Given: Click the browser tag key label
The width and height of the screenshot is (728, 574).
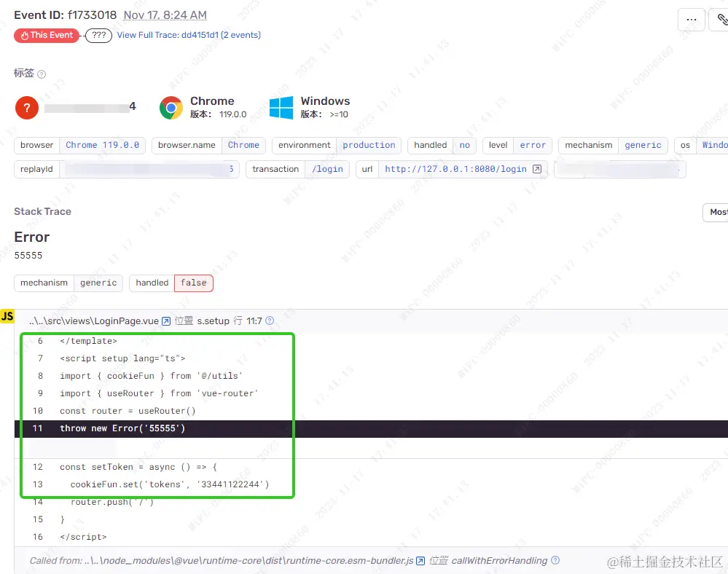Looking at the screenshot, I should (36, 145).
